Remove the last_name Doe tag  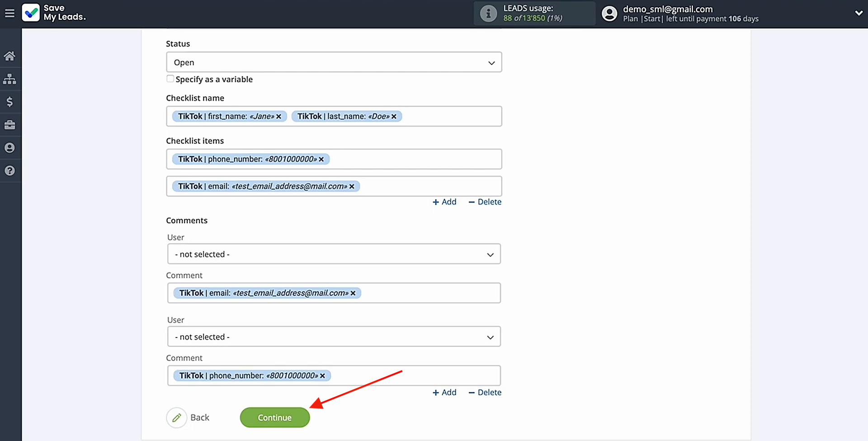click(394, 117)
